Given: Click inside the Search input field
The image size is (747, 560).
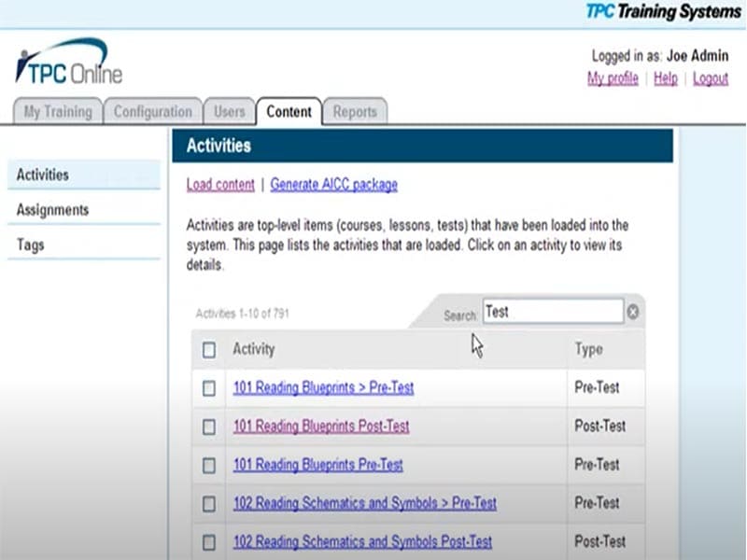Looking at the screenshot, I should click(553, 311).
